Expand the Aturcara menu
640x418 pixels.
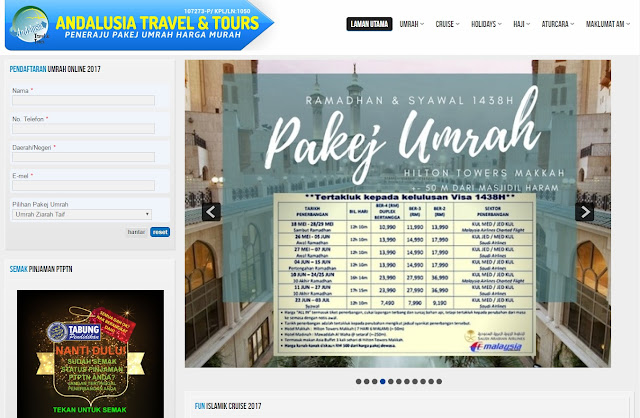558,24
